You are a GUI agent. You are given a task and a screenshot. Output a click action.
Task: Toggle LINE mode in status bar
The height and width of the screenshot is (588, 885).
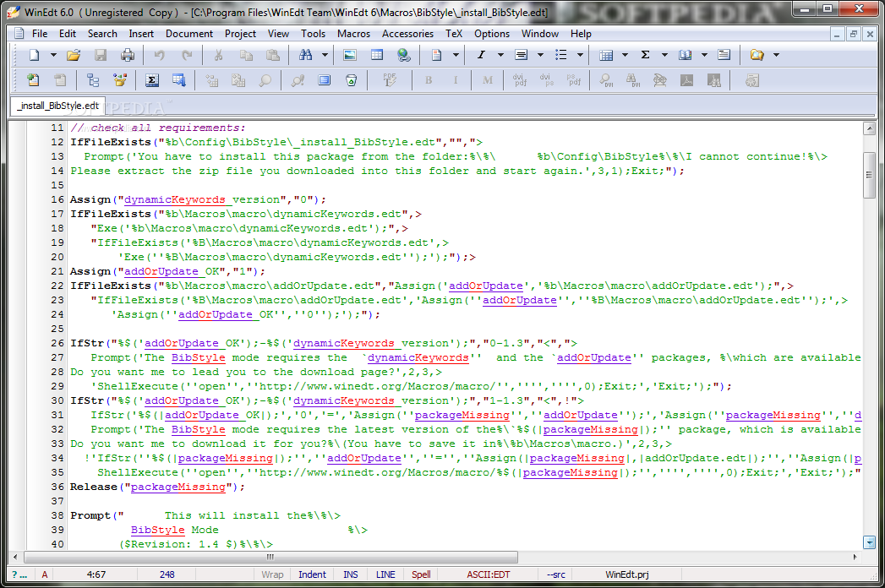coord(385,574)
